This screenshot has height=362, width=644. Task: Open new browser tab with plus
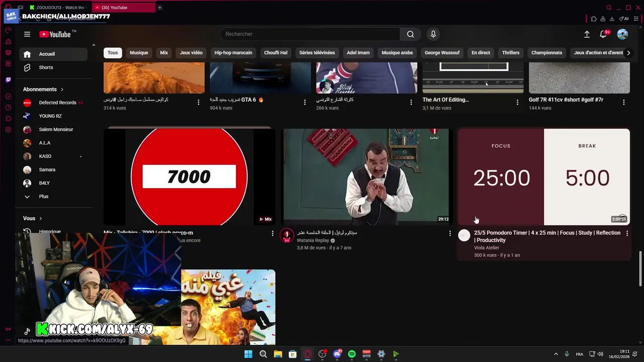[159, 8]
